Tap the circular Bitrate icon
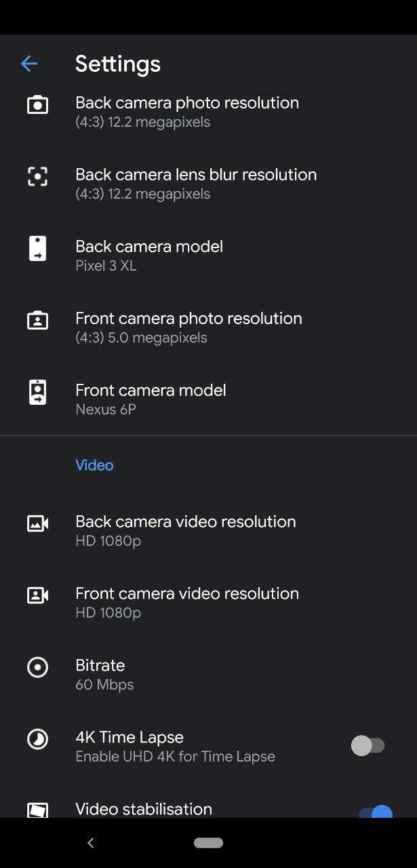This screenshot has width=417, height=868. point(37,667)
